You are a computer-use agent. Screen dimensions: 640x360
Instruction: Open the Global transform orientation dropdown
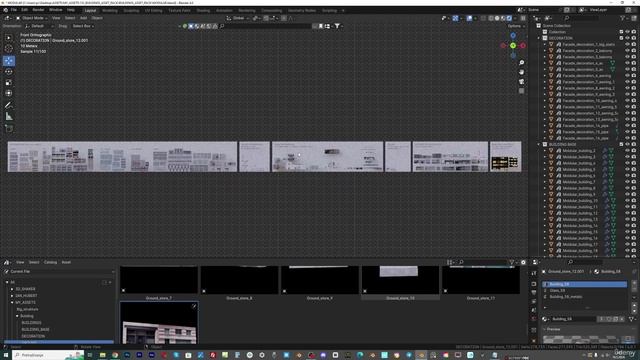[x=237, y=18]
